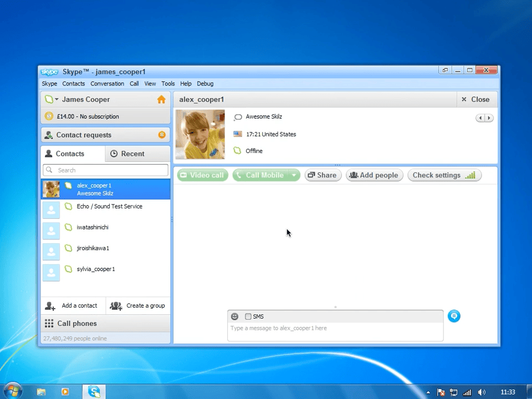Open File Explorer from taskbar
The height and width of the screenshot is (399, 532).
pyautogui.click(x=42, y=392)
